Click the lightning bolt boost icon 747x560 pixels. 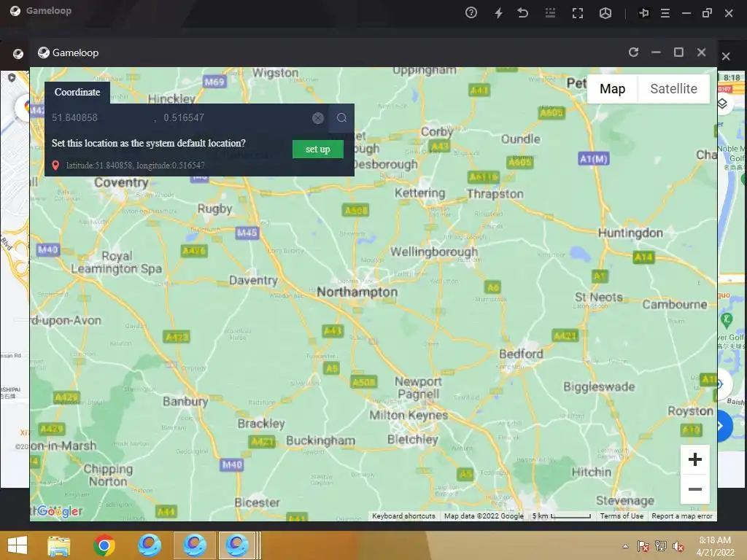(498, 13)
